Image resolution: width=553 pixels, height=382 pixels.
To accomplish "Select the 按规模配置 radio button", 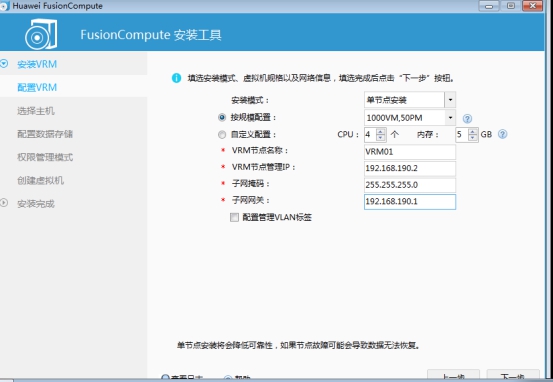I will [222, 117].
